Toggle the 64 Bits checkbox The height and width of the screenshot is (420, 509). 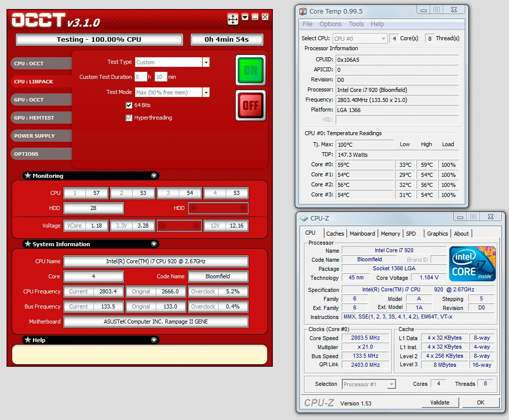pyautogui.click(x=129, y=105)
